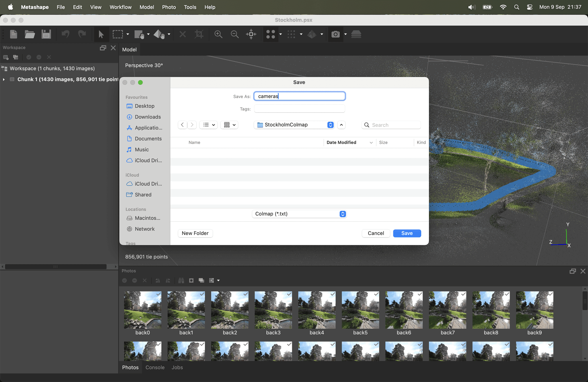Viewport: 588px width, 382px height.
Task: Click the Reset View crosshair icon
Action: coord(251,34)
